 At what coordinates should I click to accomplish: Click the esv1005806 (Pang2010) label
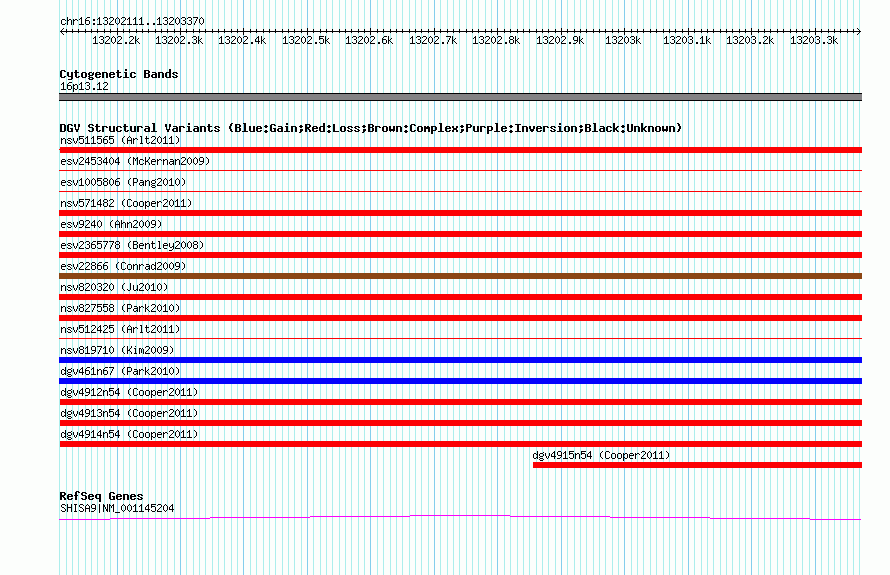click(x=123, y=182)
